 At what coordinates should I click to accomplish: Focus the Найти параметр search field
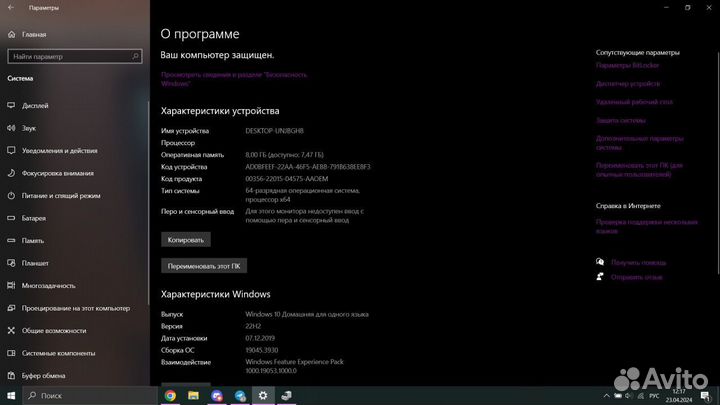coord(75,56)
